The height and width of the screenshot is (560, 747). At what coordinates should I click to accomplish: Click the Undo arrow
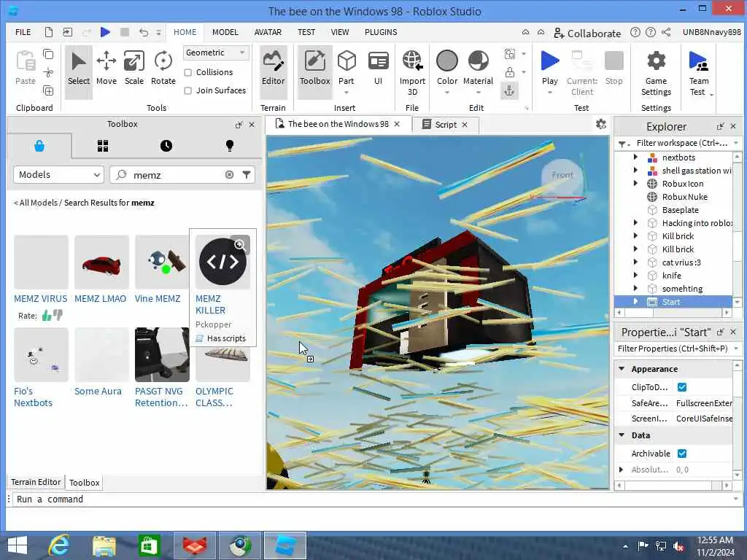pyautogui.click(x=144, y=32)
